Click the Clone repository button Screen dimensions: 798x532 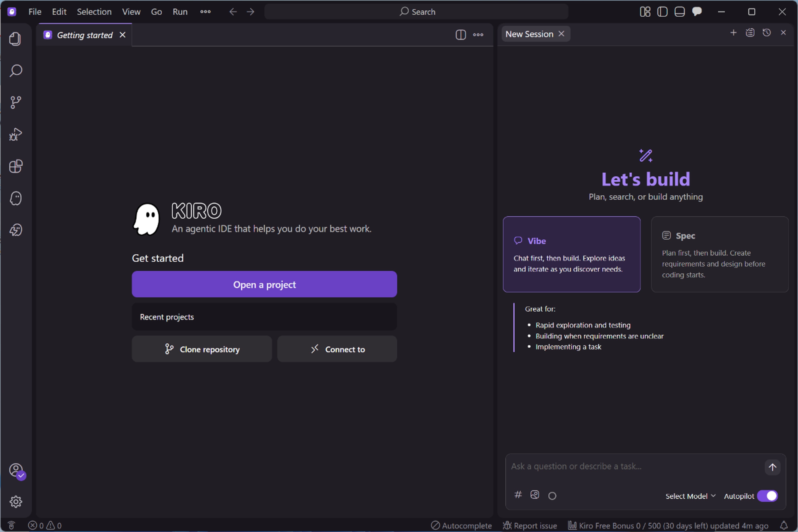point(202,349)
